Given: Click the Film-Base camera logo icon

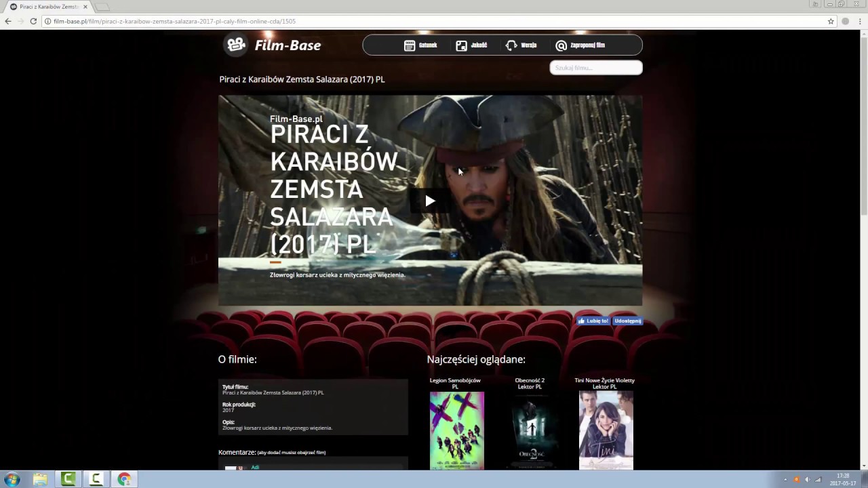Looking at the screenshot, I should coord(236,45).
